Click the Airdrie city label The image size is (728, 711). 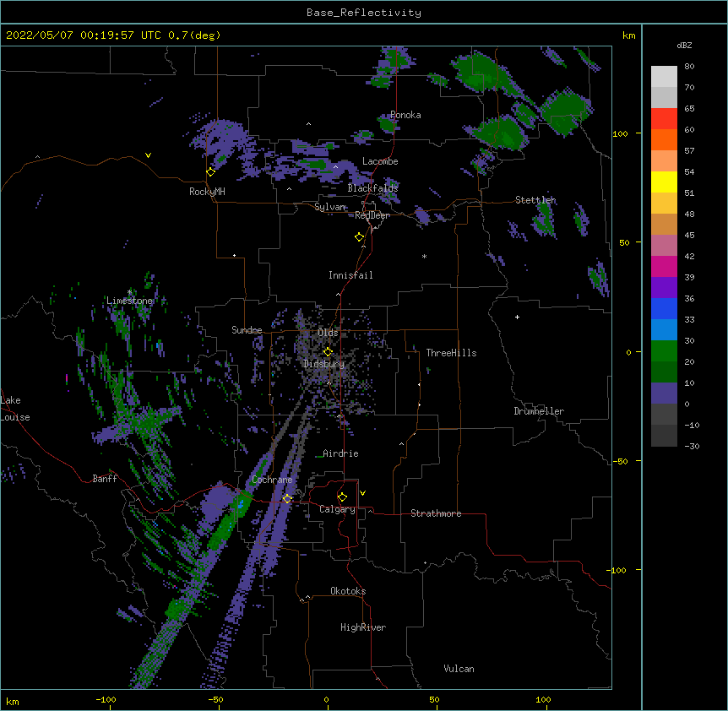pyautogui.click(x=341, y=453)
